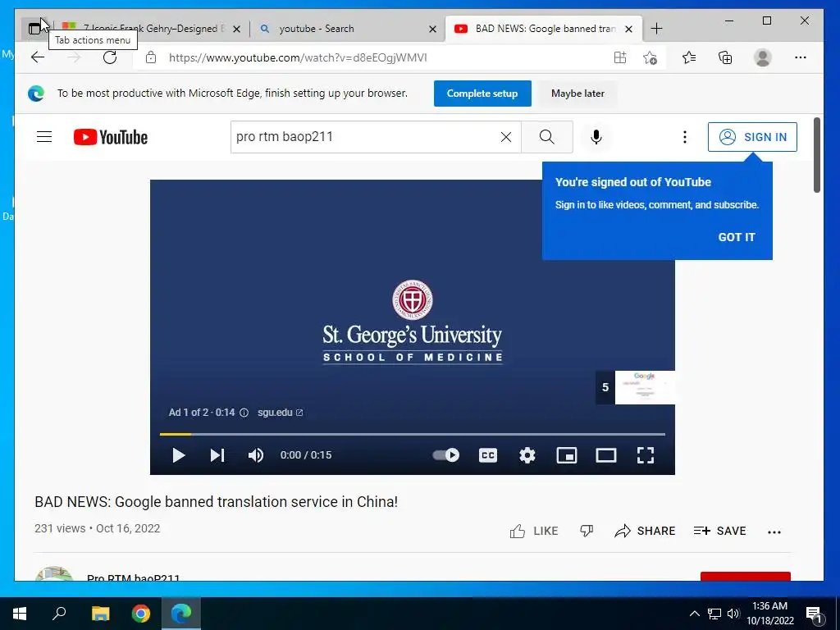Open the network status tray icon

click(714, 614)
